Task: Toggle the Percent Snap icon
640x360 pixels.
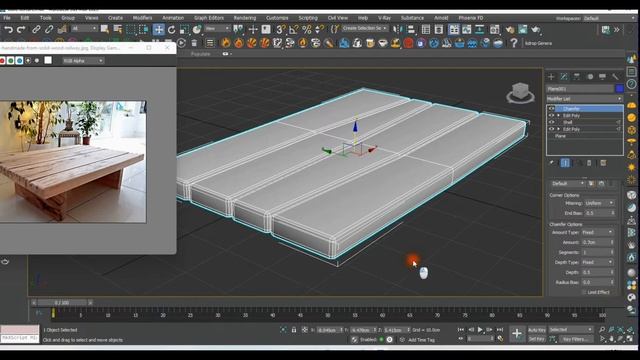Action: (307, 29)
